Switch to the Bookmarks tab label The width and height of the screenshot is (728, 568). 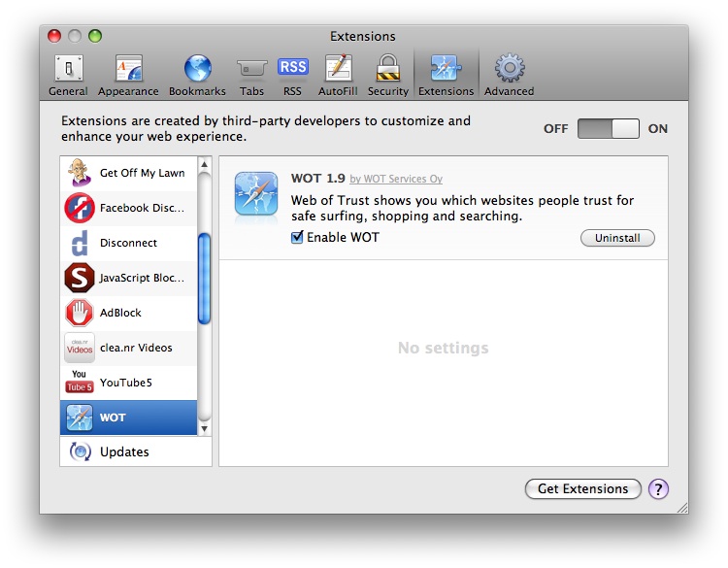[197, 91]
